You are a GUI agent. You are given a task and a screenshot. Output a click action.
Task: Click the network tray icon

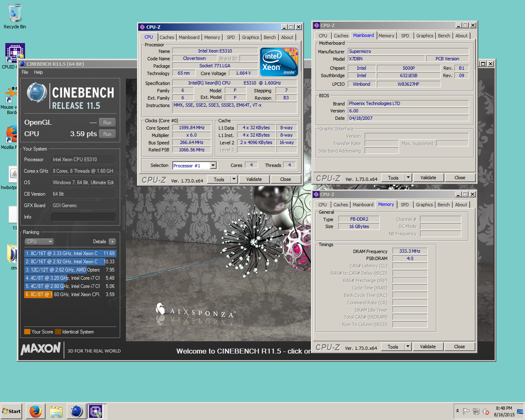pos(476,411)
